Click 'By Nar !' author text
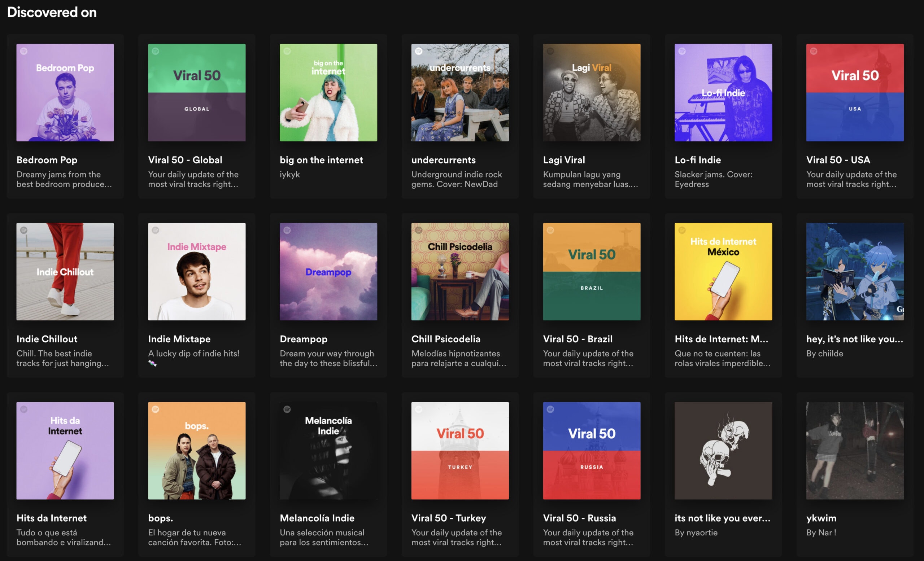Viewport: 924px width, 561px height. pos(821,532)
